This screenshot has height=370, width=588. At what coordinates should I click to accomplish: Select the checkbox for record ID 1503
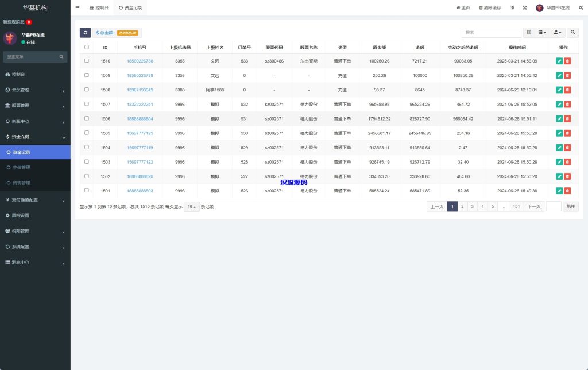click(87, 161)
